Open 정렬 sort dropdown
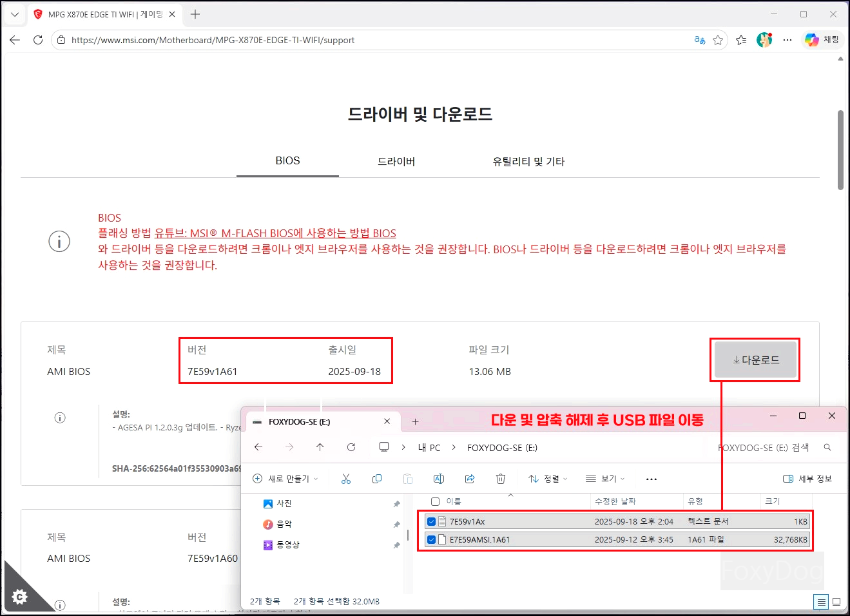The image size is (850, 616). (x=548, y=479)
